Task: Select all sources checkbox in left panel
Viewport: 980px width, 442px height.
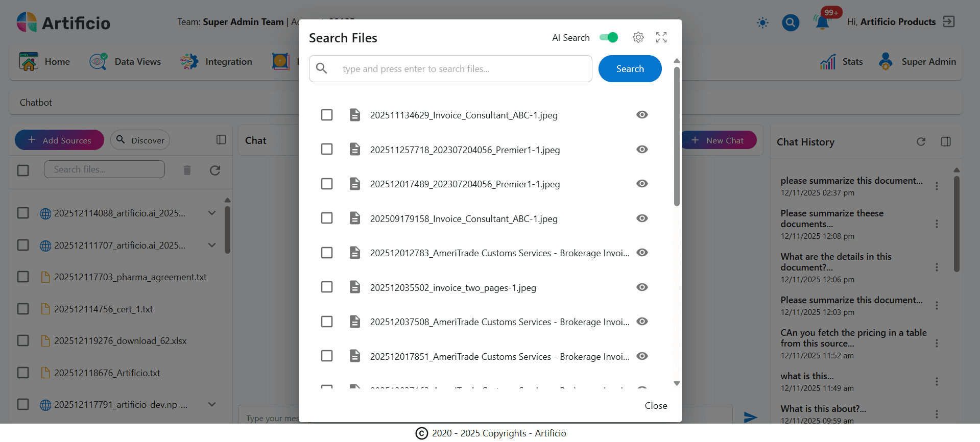Action: pos(23,170)
